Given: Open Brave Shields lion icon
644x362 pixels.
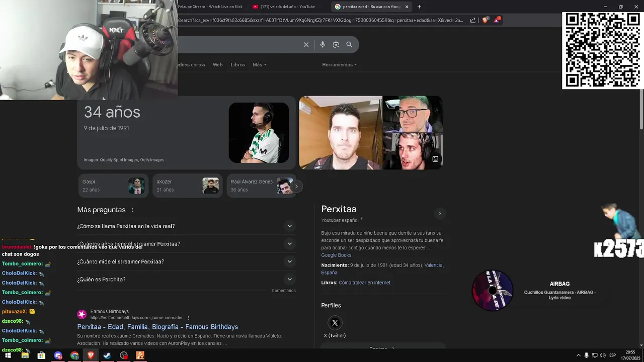Looking at the screenshot, I should coord(485,20).
